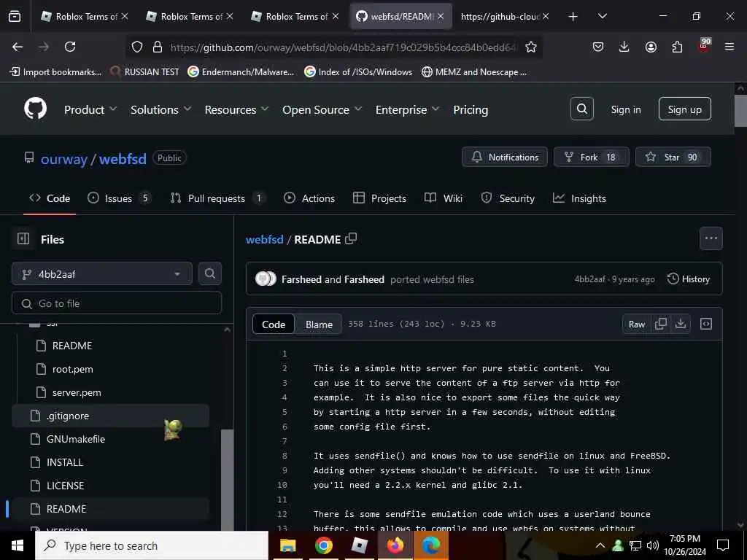The width and height of the screenshot is (747, 560).
Task: Open the Insights tab
Action: [x=579, y=198]
